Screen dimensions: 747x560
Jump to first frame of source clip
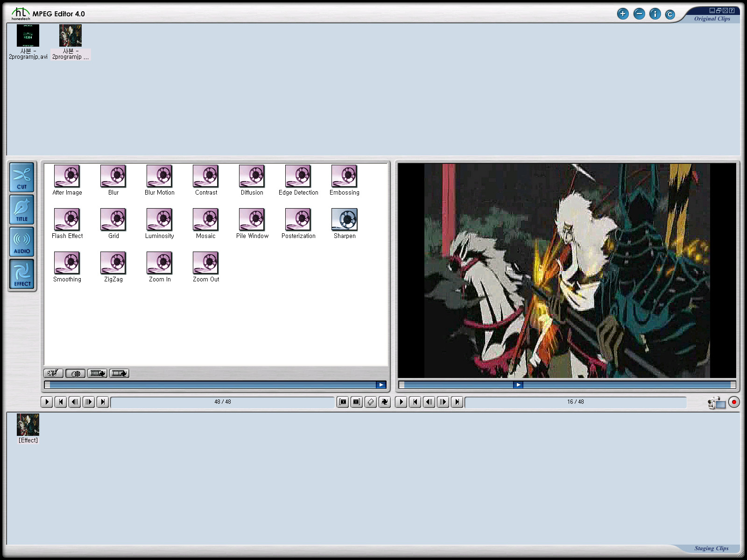click(x=61, y=402)
